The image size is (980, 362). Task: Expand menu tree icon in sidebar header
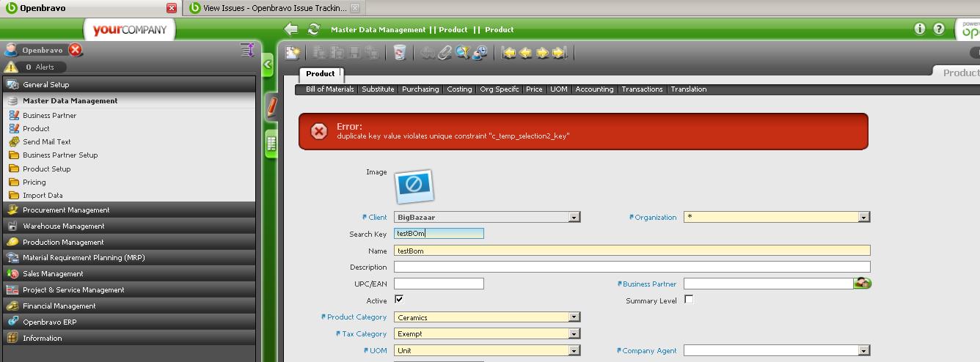click(247, 50)
